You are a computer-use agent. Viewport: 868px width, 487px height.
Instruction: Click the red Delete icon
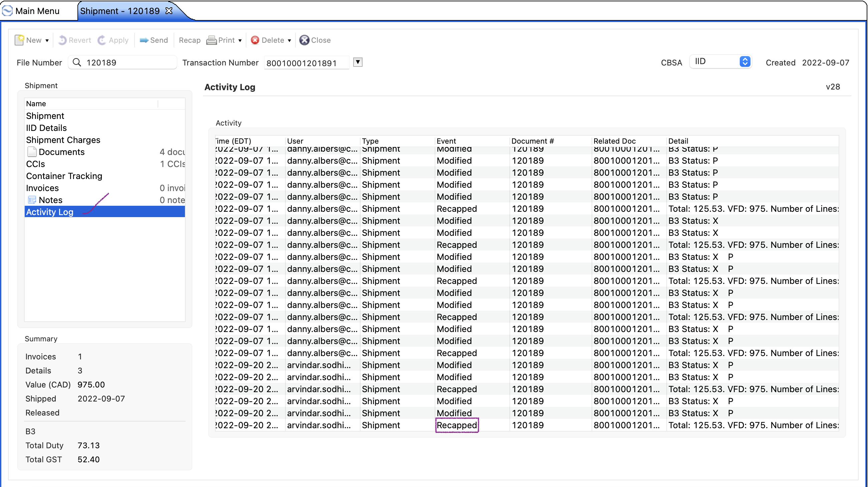(255, 40)
